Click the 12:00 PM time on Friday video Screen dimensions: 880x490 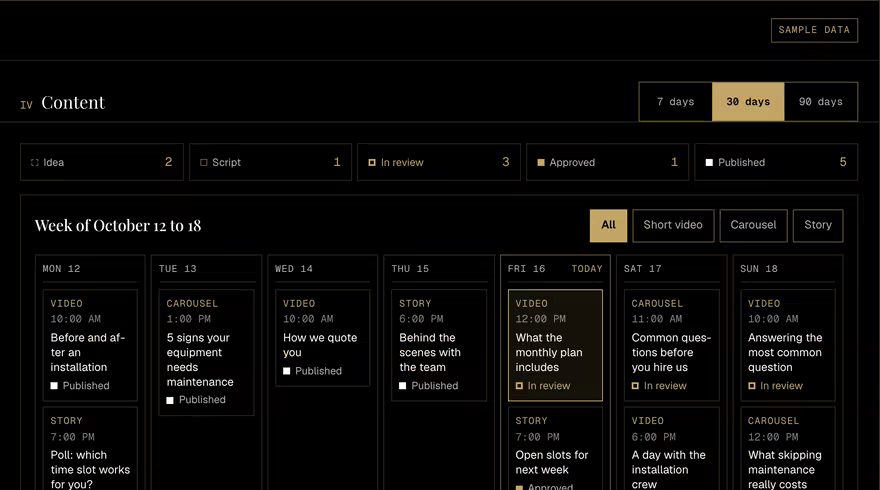[x=540, y=319]
